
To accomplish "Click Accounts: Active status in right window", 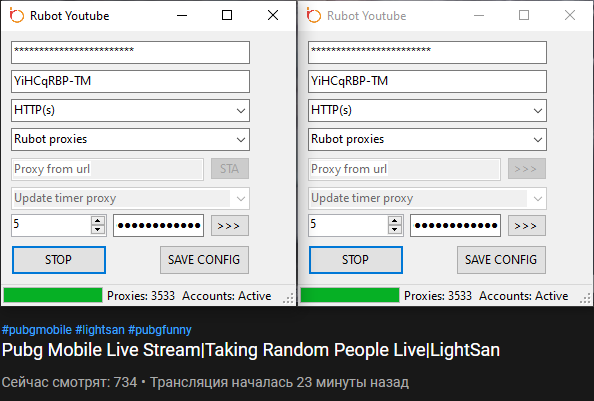I will [x=524, y=296].
